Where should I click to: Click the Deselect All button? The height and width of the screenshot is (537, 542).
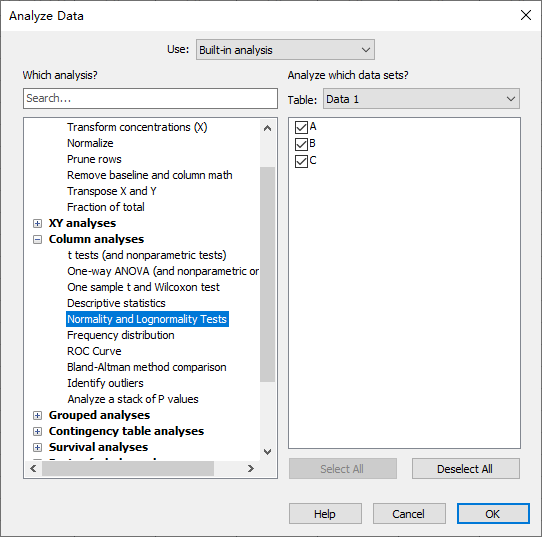point(465,469)
